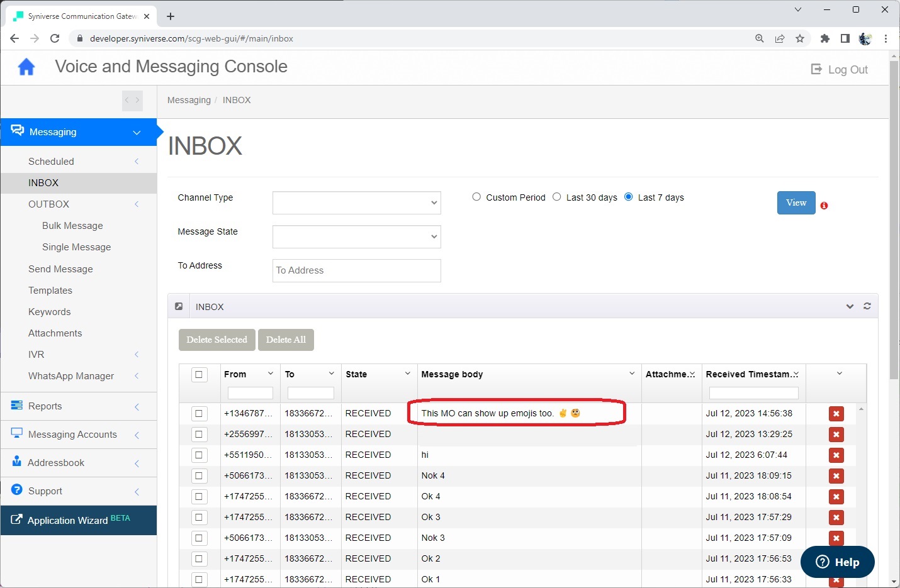Screen dimensions: 900x588
Task: Select the Last 7 days radio button
Action: click(x=628, y=197)
